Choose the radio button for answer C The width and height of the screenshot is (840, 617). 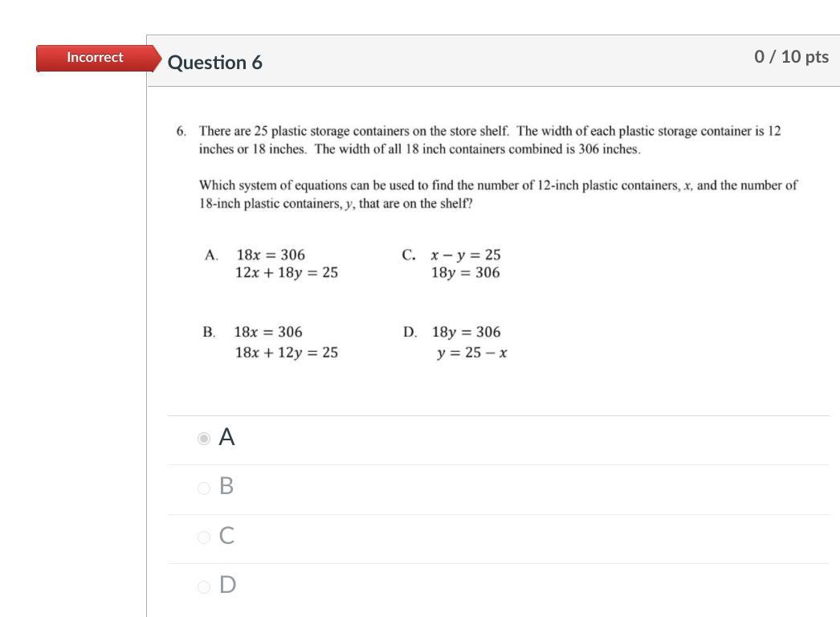pyautogui.click(x=204, y=537)
